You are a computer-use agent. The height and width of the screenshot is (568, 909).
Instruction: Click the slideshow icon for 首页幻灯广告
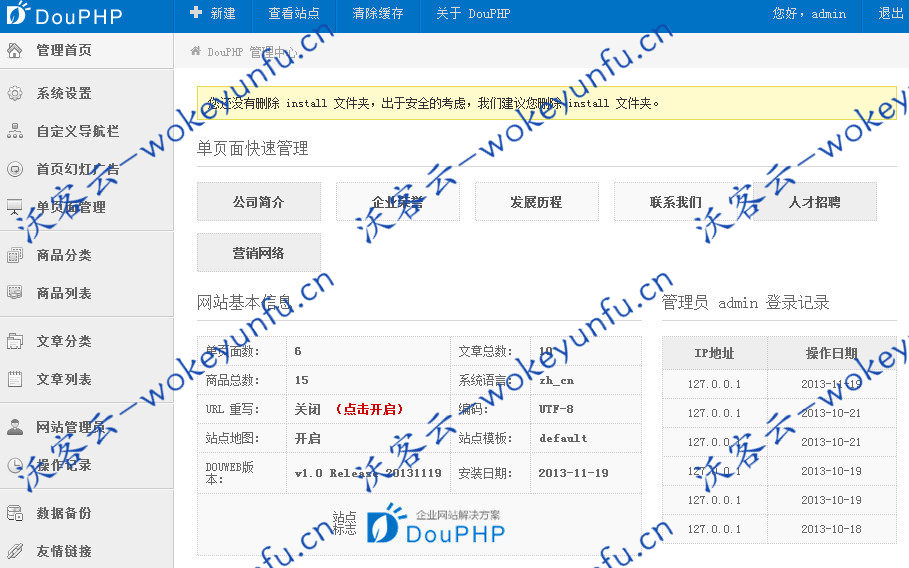tap(14, 169)
